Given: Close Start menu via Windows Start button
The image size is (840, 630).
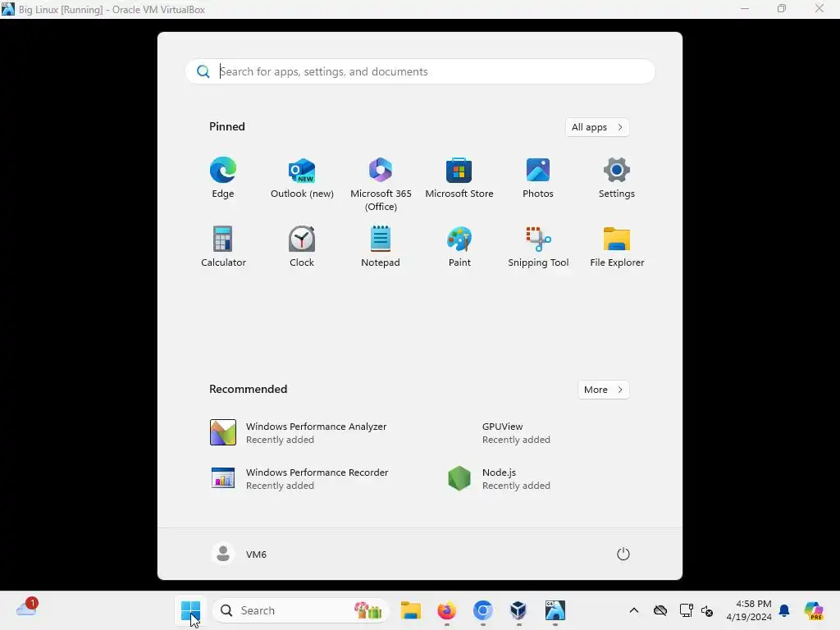Looking at the screenshot, I should tap(190, 610).
